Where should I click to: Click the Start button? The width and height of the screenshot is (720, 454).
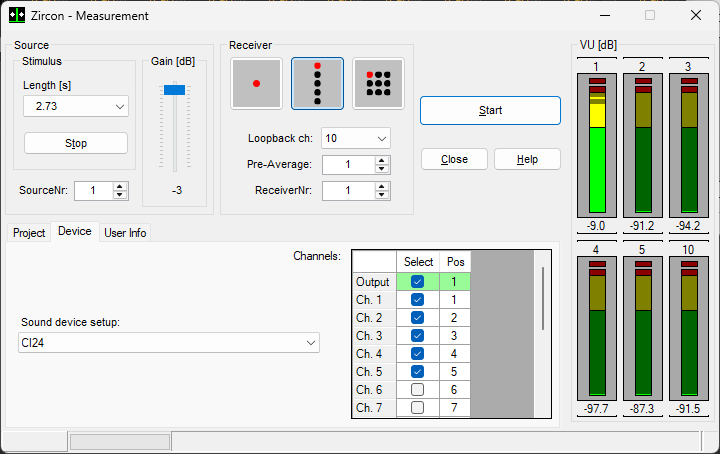pyautogui.click(x=490, y=110)
